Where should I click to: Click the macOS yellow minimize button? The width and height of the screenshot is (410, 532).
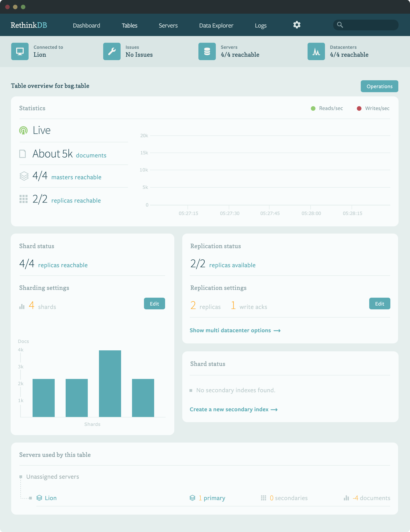(x=15, y=7)
